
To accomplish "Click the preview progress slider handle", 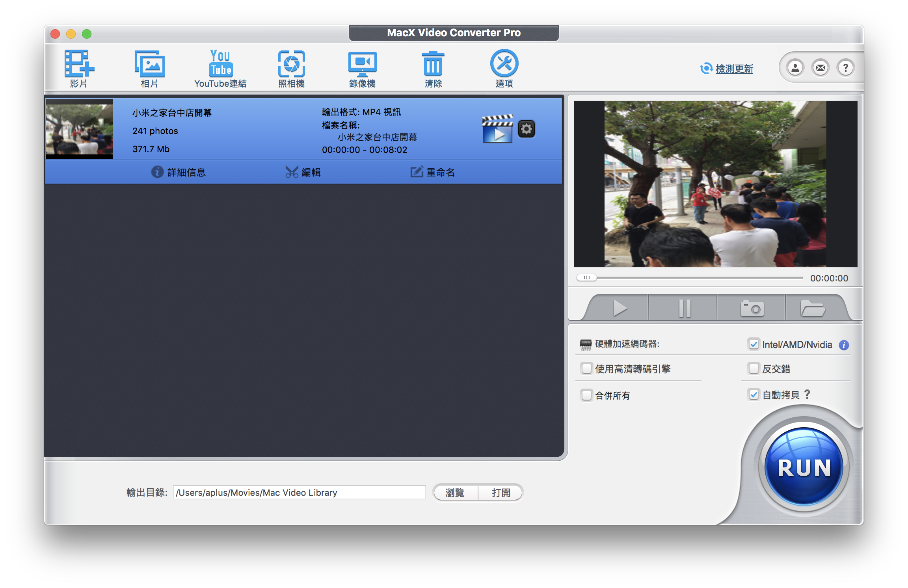I will (x=586, y=277).
